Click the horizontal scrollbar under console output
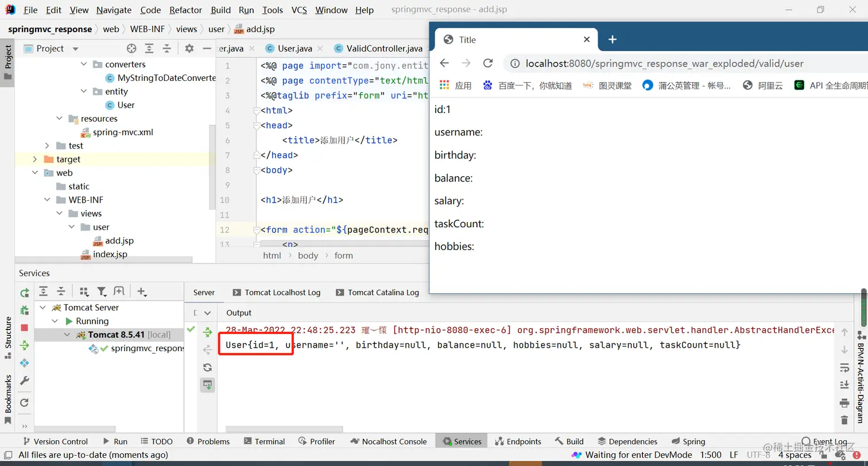The width and height of the screenshot is (868, 466). coord(284,429)
